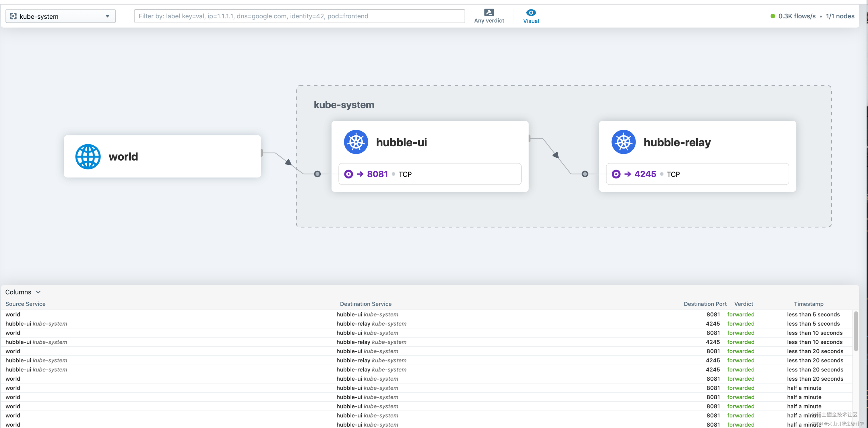Click the purple arrow icon before 8081

coord(360,174)
